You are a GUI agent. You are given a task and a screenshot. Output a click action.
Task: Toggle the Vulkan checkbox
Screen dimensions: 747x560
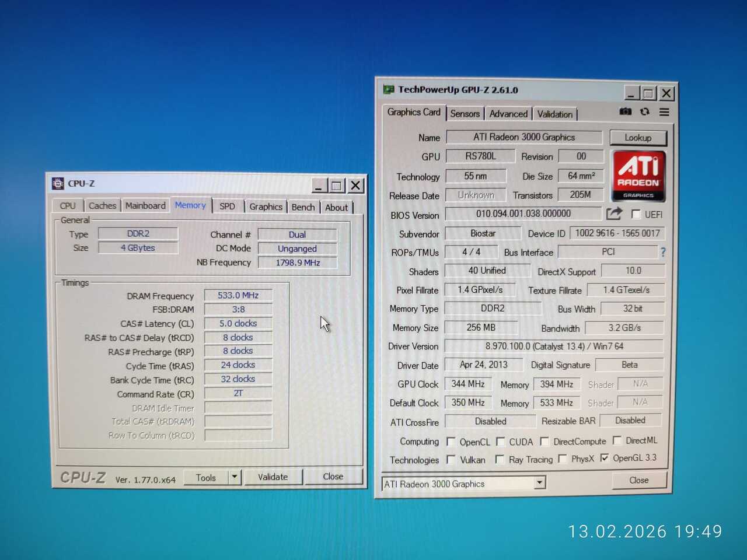pyautogui.click(x=451, y=460)
